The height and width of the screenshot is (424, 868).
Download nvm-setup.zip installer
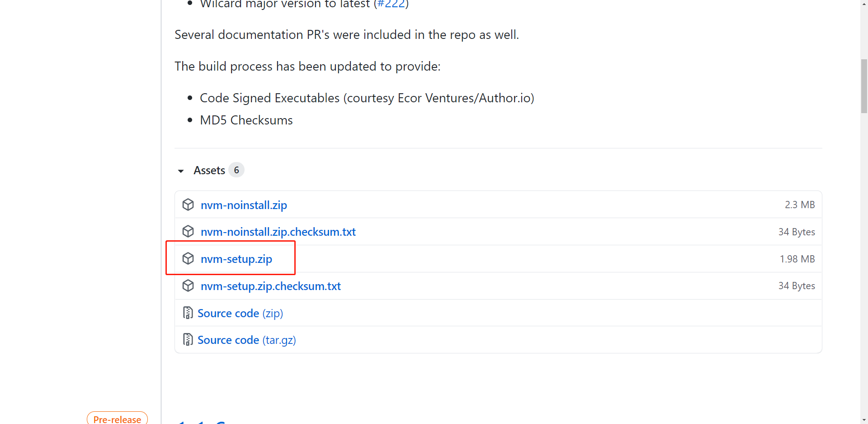[236, 259]
